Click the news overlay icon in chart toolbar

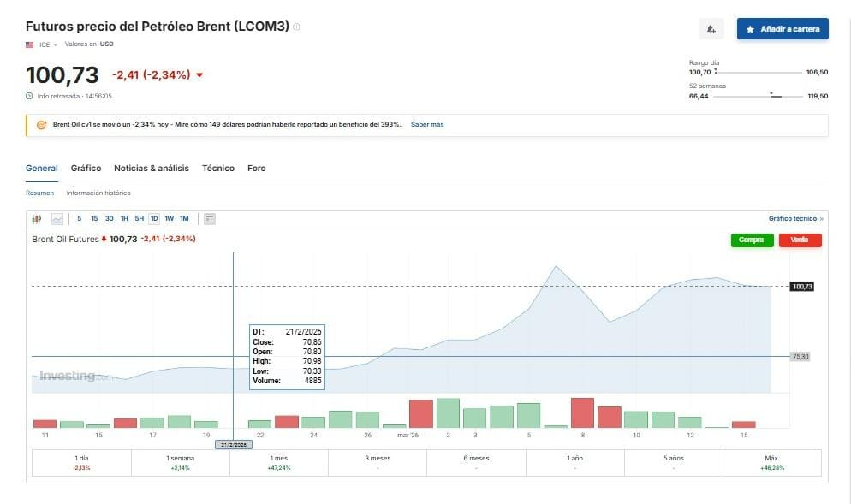click(210, 219)
